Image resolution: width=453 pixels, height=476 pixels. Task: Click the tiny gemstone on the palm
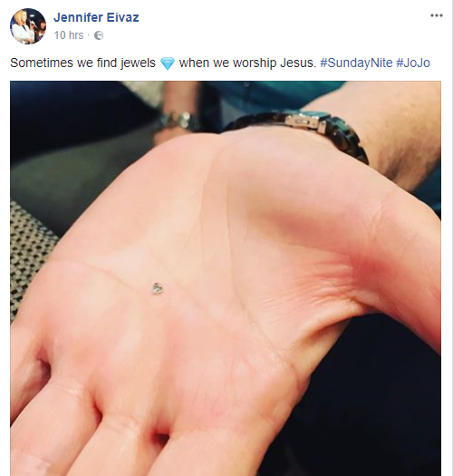point(158,288)
